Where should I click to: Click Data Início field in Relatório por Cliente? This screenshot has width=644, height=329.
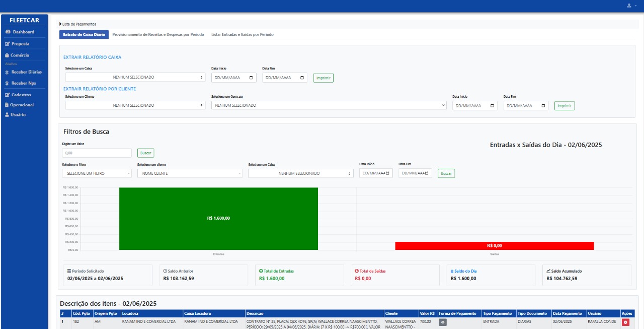pyautogui.click(x=475, y=106)
